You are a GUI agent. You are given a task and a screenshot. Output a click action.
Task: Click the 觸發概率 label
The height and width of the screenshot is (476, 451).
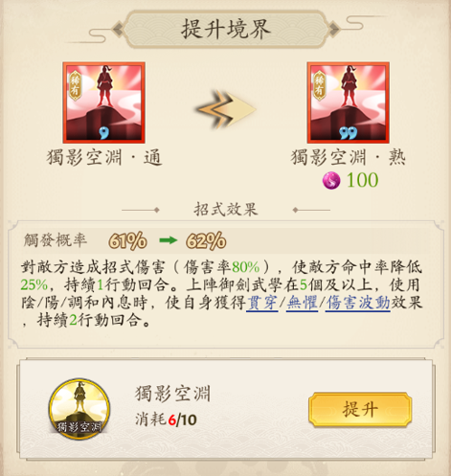pos(56,240)
